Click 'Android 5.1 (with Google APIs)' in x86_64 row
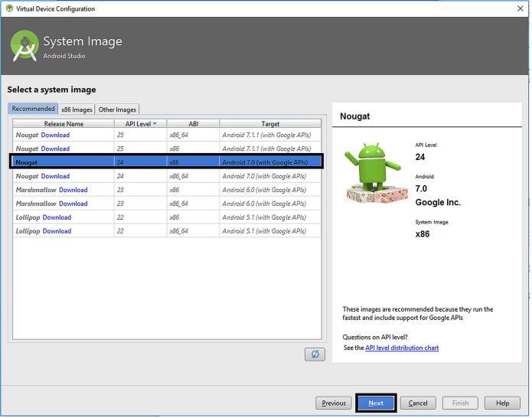The height and width of the screenshot is (418, 532). click(264, 231)
